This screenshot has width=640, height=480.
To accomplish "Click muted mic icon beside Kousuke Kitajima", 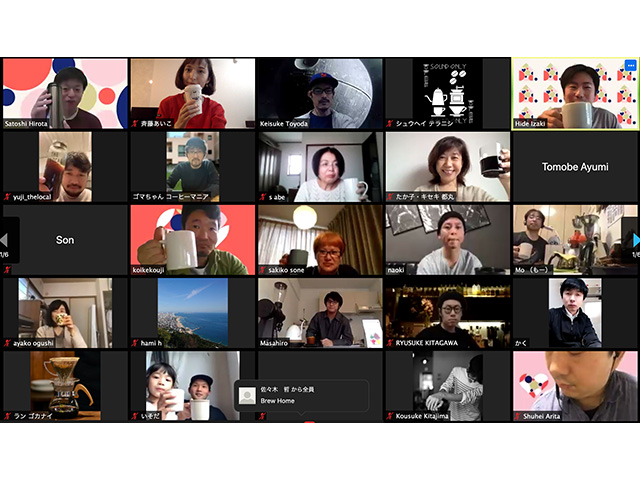I will [390, 415].
